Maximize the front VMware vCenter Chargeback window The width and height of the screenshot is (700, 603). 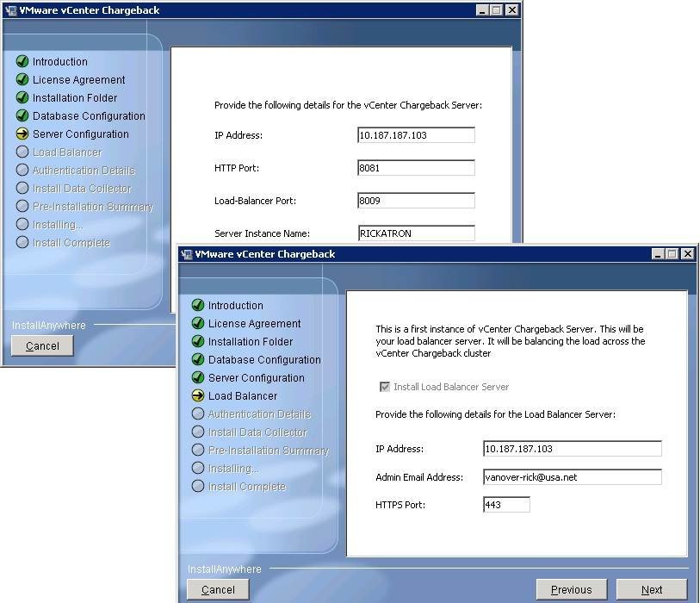pos(672,254)
